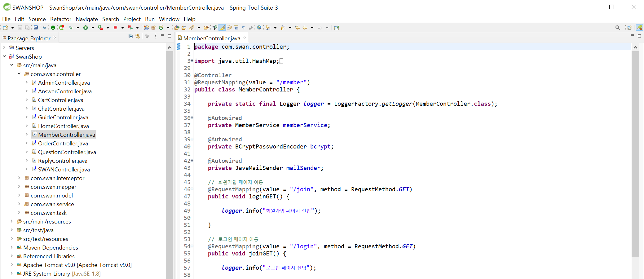Expand the src/main/resources folder
Screen dimensions: 644x279
tap(12, 221)
